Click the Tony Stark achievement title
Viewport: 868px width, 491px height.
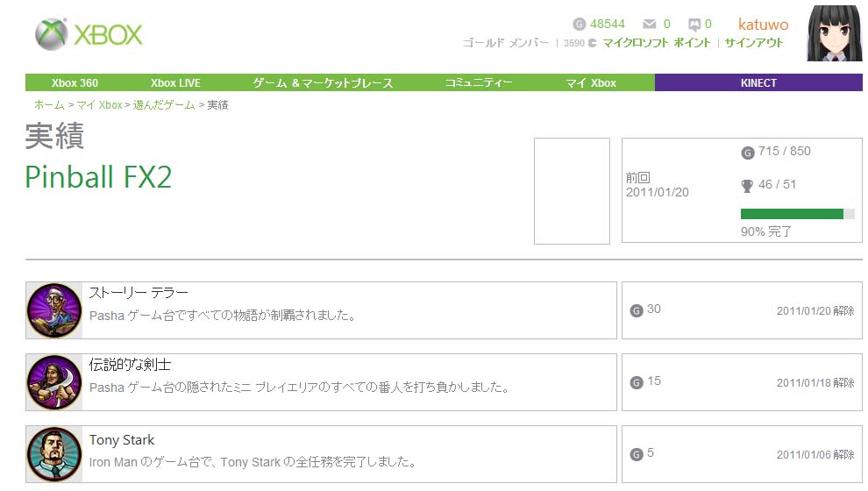click(122, 440)
